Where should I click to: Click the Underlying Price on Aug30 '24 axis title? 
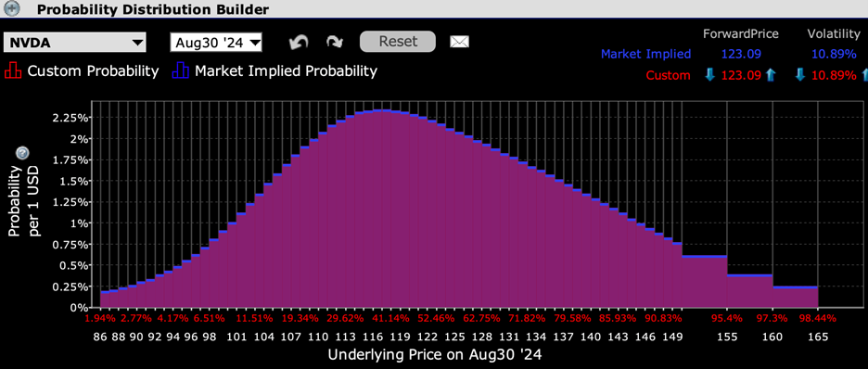[x=434, y=354]
